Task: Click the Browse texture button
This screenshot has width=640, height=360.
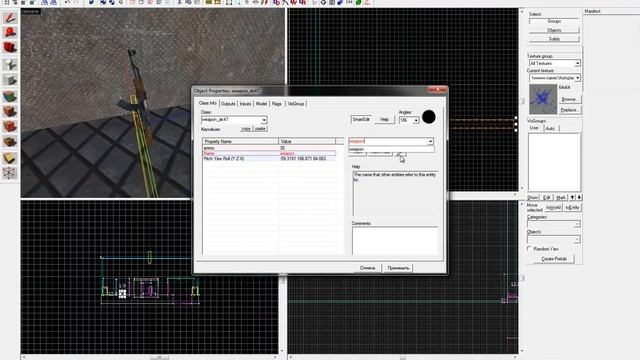Action: point(569,99)
